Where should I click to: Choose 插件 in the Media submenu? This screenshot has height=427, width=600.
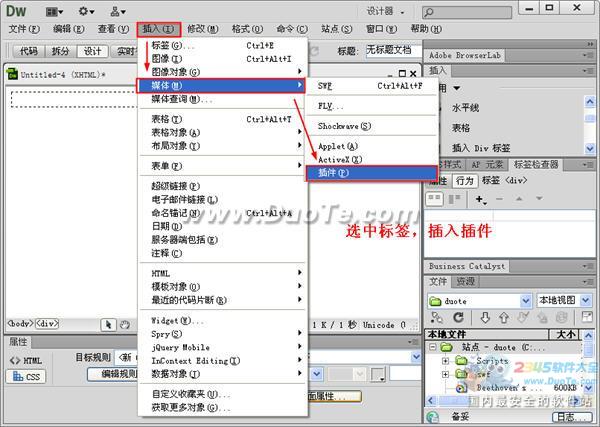click(372, 173)
